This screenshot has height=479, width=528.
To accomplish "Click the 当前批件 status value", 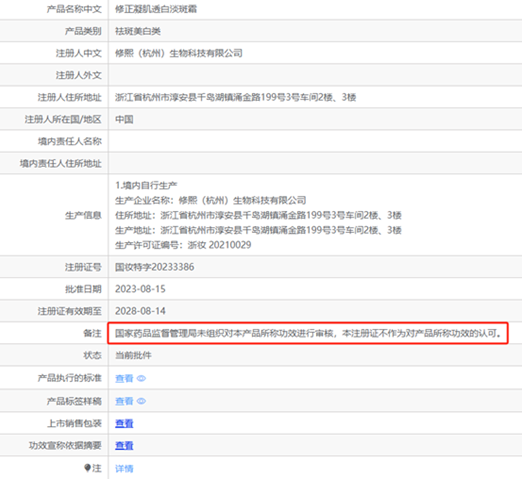I will click(x=133, y=355).
